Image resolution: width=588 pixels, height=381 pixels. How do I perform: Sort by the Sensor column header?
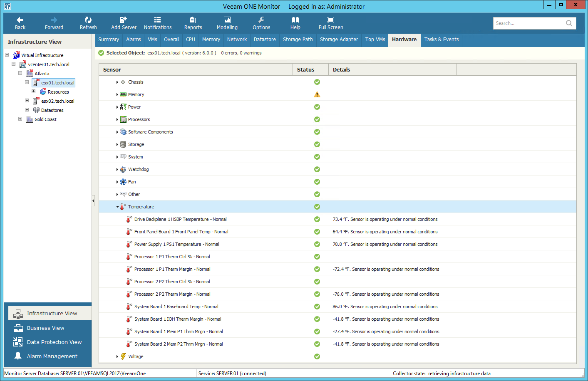[196, 69]
